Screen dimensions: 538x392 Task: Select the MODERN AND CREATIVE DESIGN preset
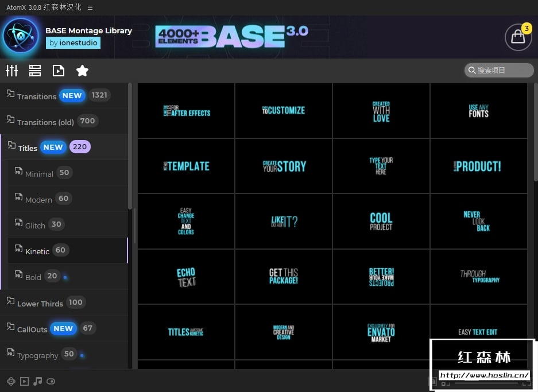coord(284,332)
